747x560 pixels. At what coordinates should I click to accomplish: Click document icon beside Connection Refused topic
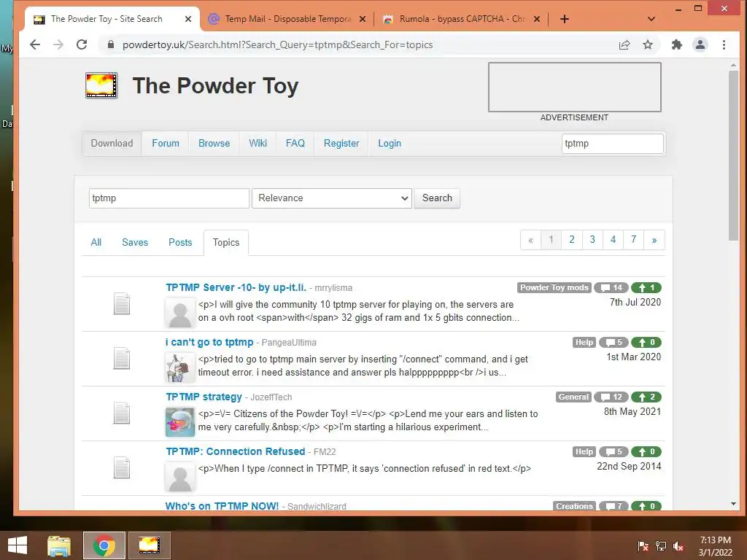pyautogui.click(x=122, y=468)
